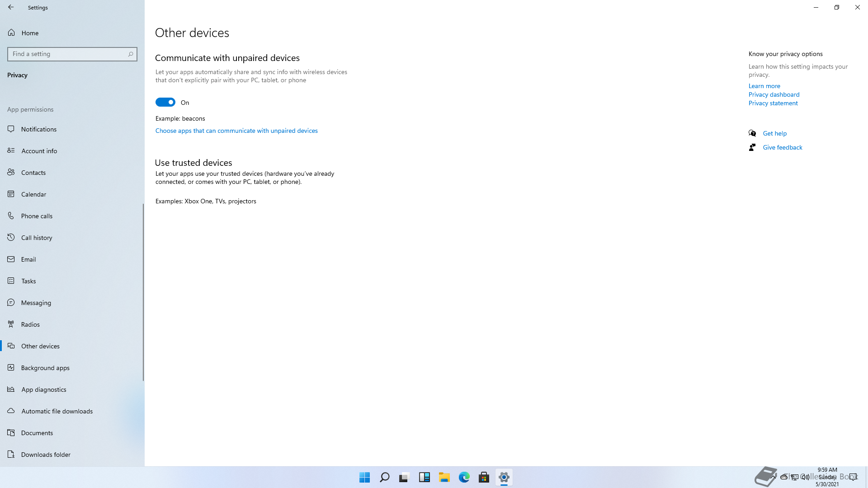
Task: Open Notifications privacy page
Action: [x=39, y=129]
